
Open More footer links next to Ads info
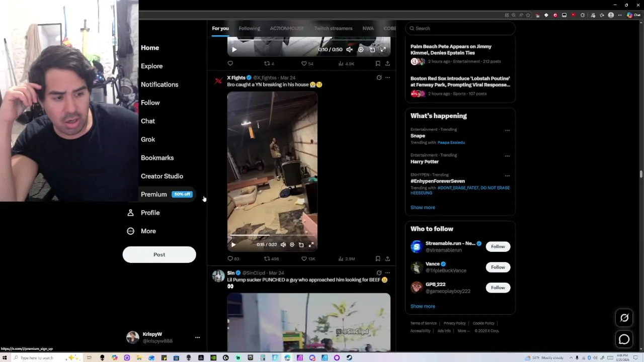tap(463, 331)
